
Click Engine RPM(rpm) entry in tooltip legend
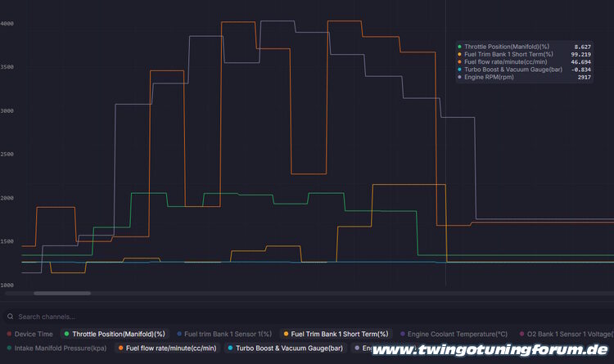[x=524, y=77]
